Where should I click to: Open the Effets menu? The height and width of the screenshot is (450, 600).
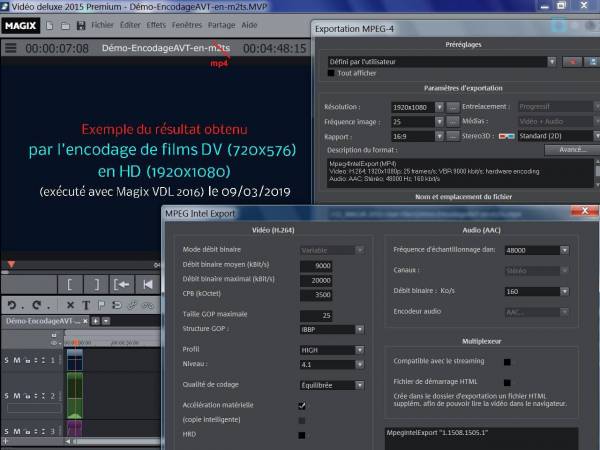tap(156, 24)
